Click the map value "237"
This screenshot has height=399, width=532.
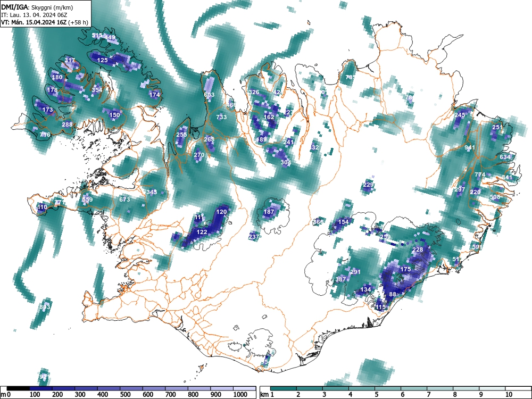(254, 237)
